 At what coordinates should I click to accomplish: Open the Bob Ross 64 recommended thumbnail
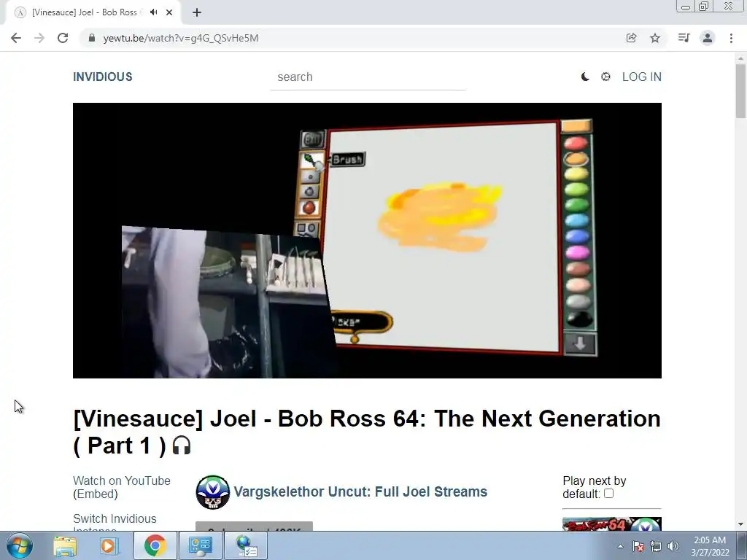coord(612,524)
